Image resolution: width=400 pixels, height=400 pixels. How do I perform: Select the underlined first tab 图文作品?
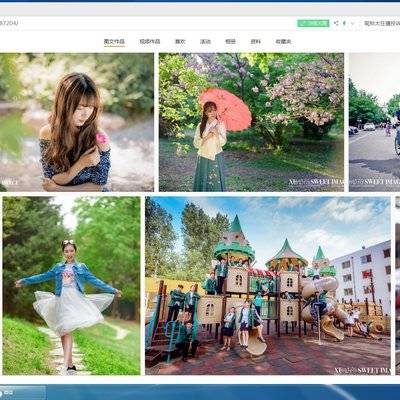click(x=114, y=42)
